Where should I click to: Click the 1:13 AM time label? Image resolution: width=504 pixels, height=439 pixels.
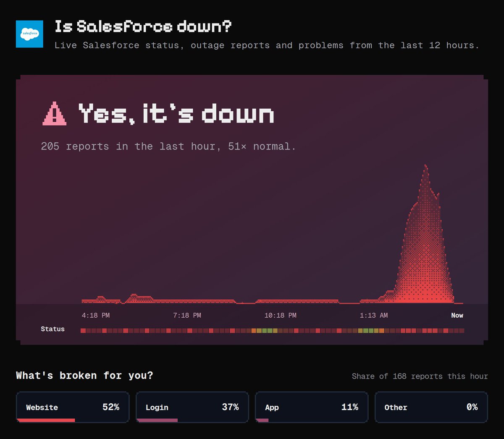coord(374,315)
